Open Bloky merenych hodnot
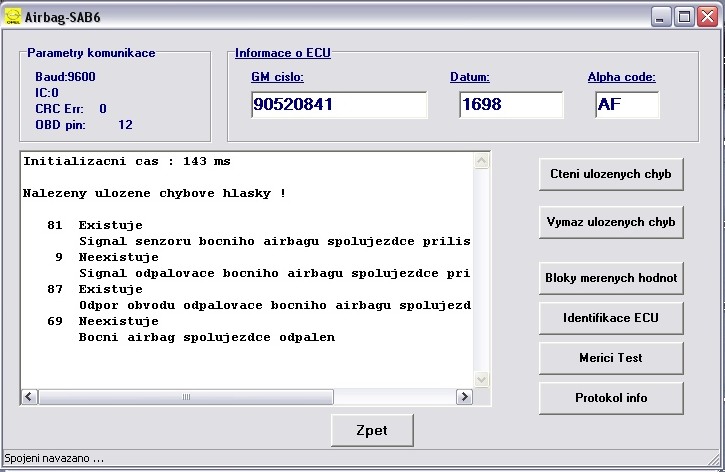 [x=611, y=278]
